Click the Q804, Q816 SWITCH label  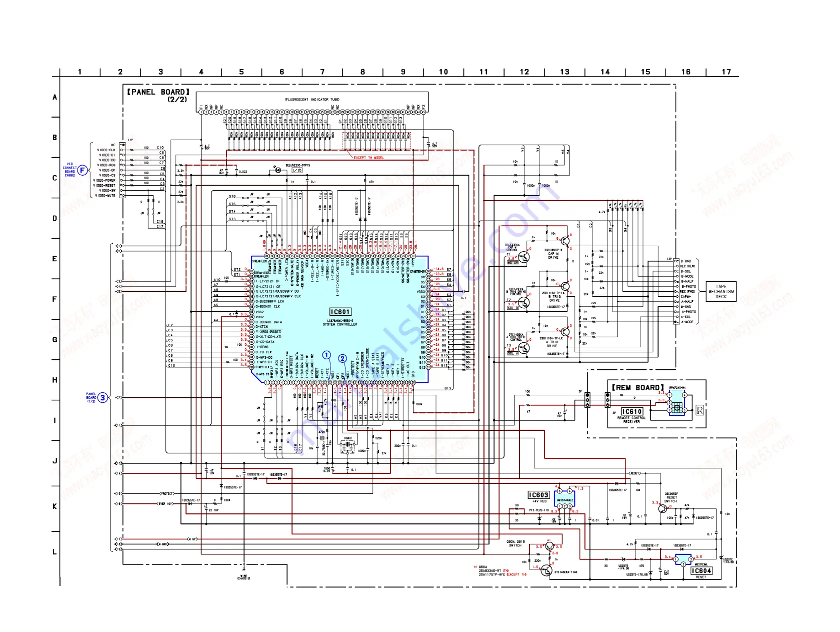click(x=515, y=543)
